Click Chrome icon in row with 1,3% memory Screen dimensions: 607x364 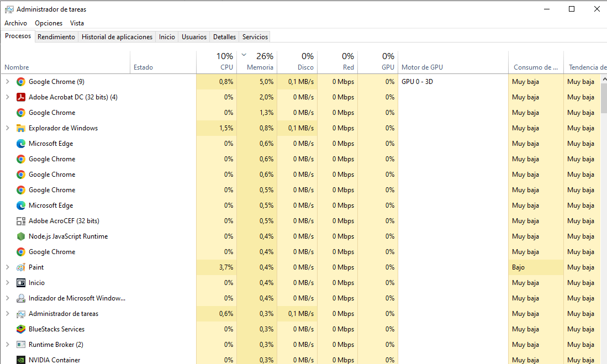(21, 113)
